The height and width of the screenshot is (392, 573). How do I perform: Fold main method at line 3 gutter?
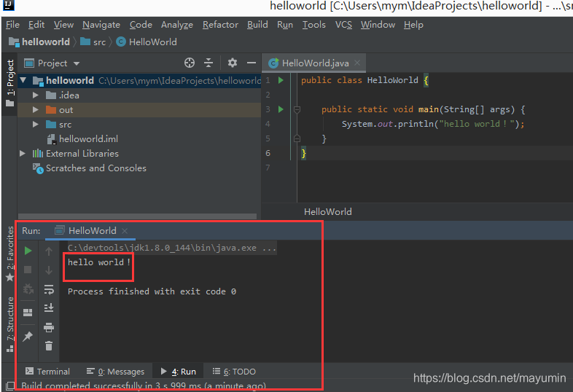pyautogui.click(x=297, y=109)
